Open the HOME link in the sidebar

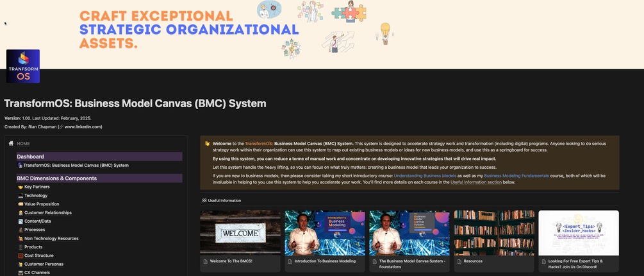(x=24, y=144)
